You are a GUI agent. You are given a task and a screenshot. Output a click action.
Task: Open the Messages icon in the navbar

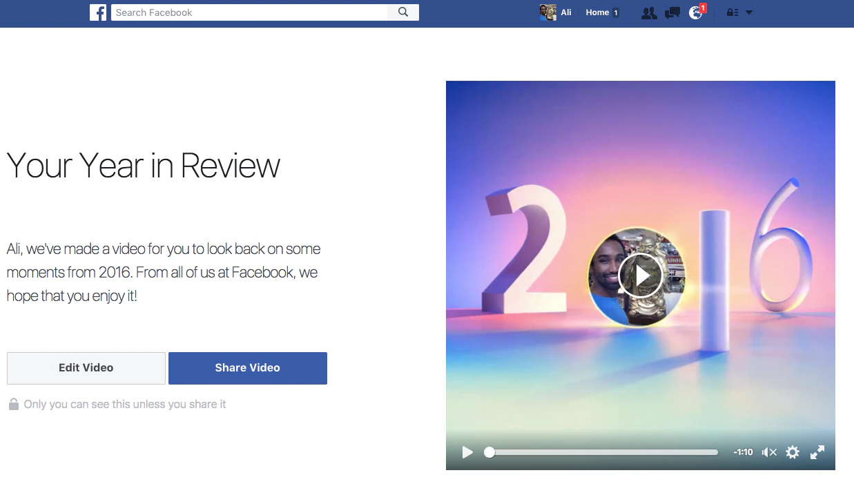click(x=672, y=12)
